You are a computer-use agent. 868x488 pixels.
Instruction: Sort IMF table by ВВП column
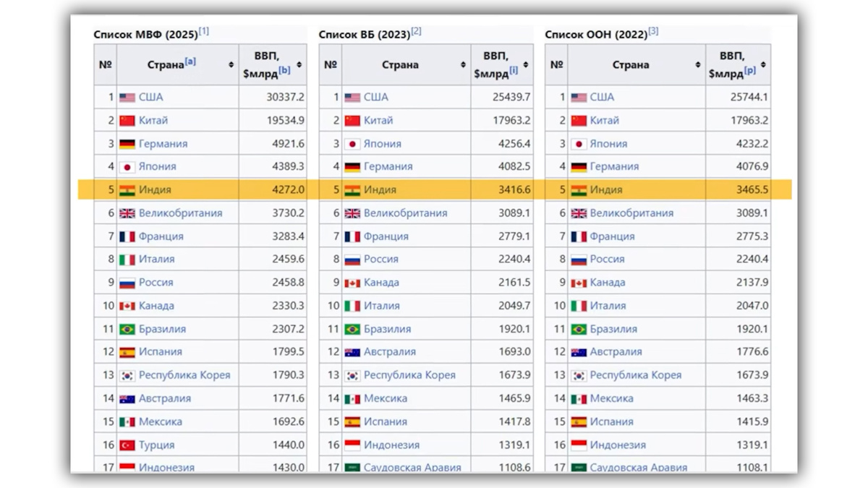[x=299, y=65]
